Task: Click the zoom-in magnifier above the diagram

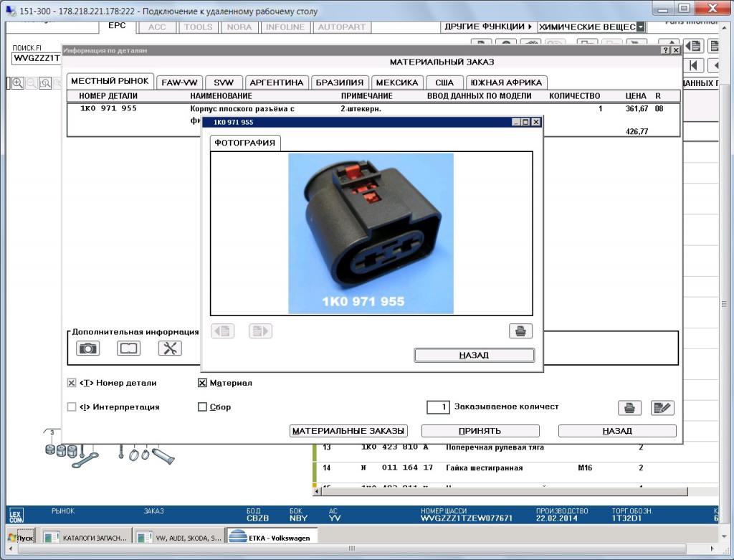Action: click(x=17, y=83)
